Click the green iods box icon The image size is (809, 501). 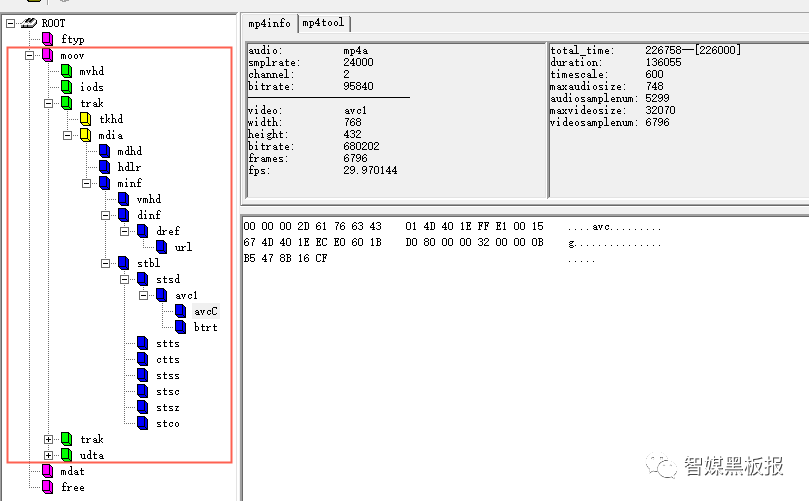pos(67,87)
